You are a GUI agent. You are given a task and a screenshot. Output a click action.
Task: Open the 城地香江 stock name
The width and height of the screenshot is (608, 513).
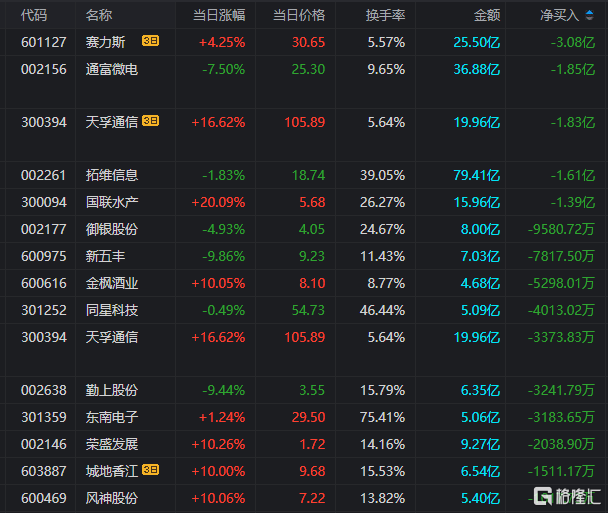click(x=112, y=471)
